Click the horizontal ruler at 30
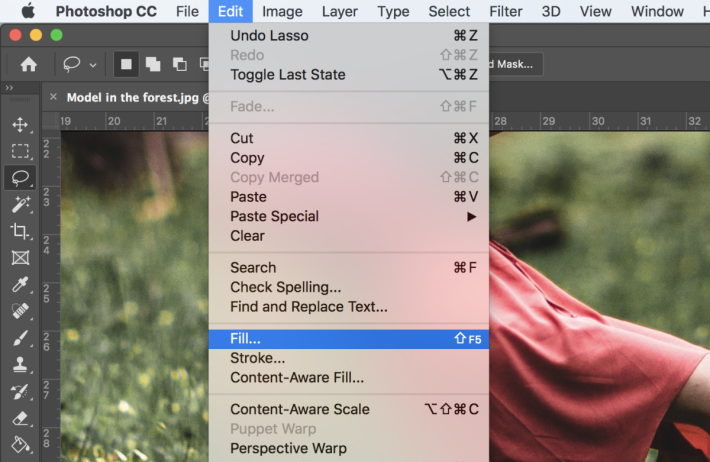Screen dimensions: 710x462 (598, 121)
